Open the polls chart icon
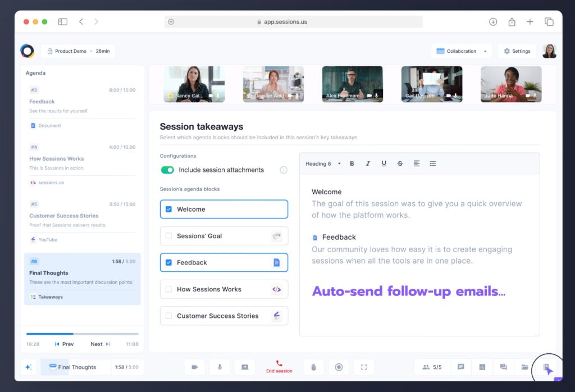Screen dimensions: 575x392 pyautogui.click(x=482, y=367)
